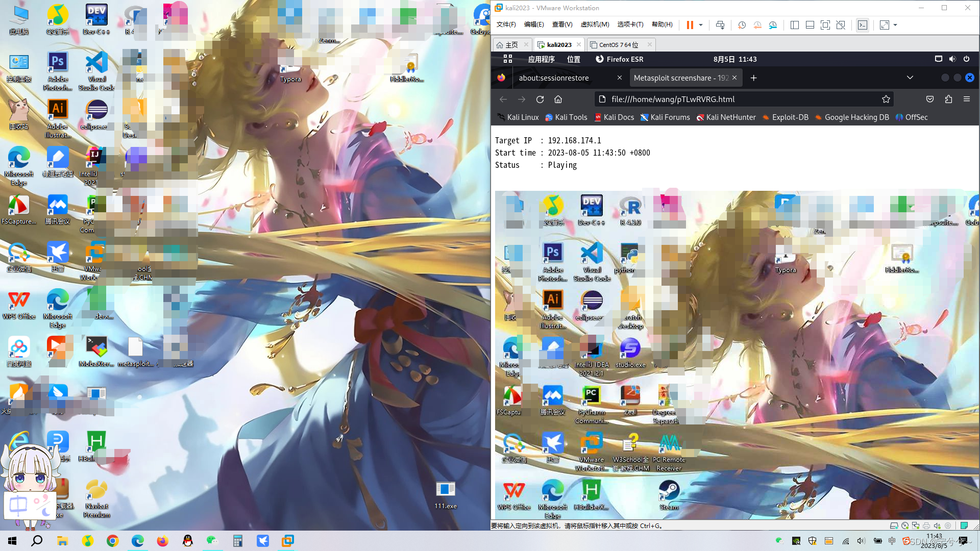Enter VMware full screen mode icon
This screenshot has width=980, height=551.
(x=825, y=25)
